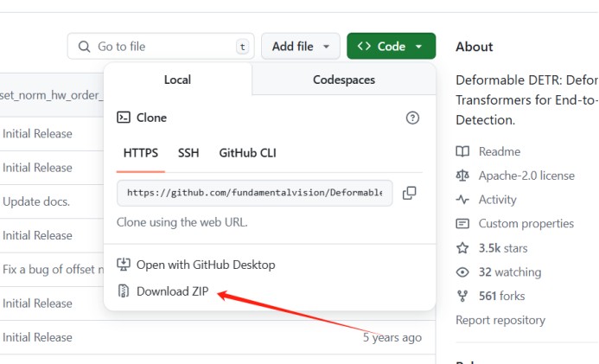
Task: Choose the SSH clone option
Action: [188, 153]
